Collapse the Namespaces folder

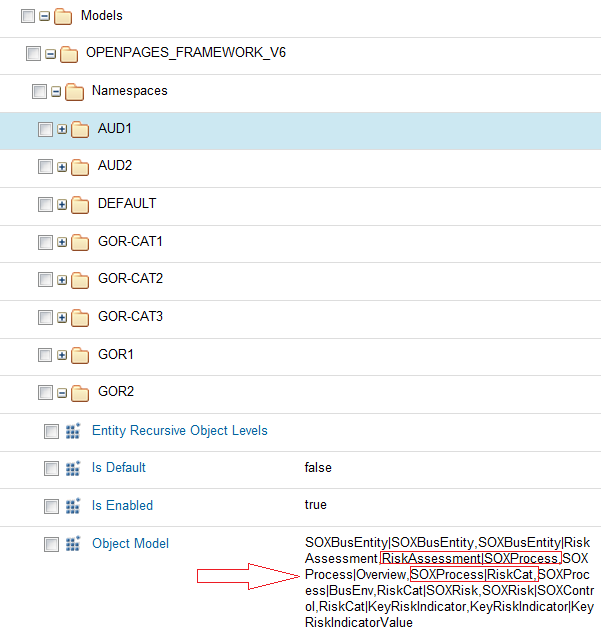coord(56,92)
